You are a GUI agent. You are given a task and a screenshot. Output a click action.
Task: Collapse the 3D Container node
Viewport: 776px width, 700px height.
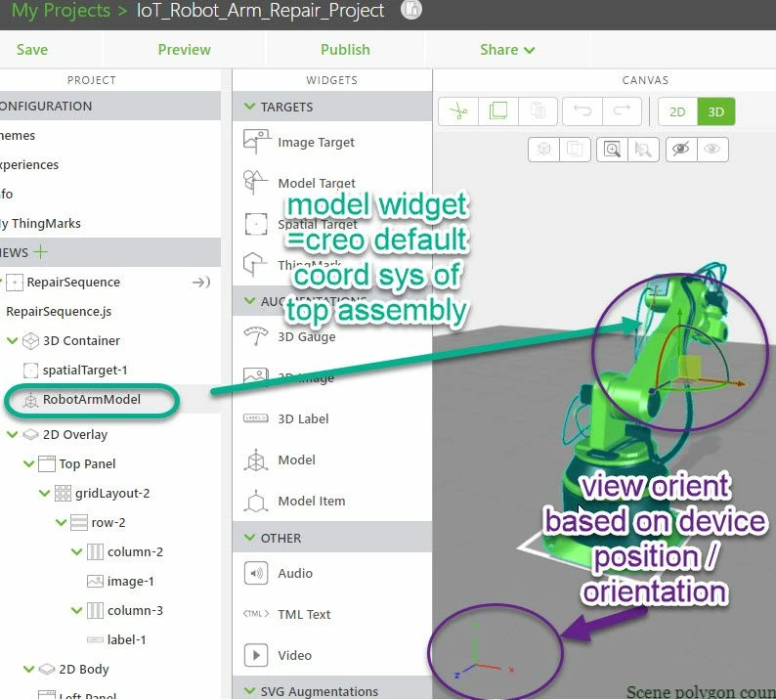pos(13,340)
